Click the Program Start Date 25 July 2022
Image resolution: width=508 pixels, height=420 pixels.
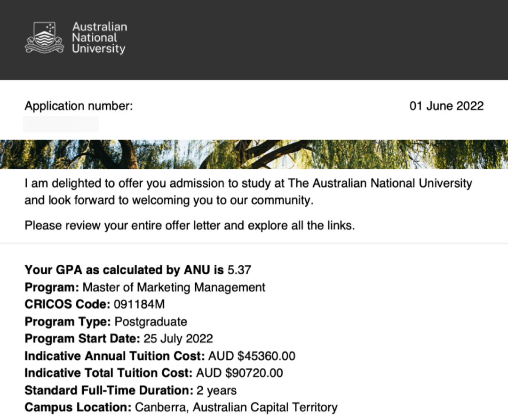point(178,339)
